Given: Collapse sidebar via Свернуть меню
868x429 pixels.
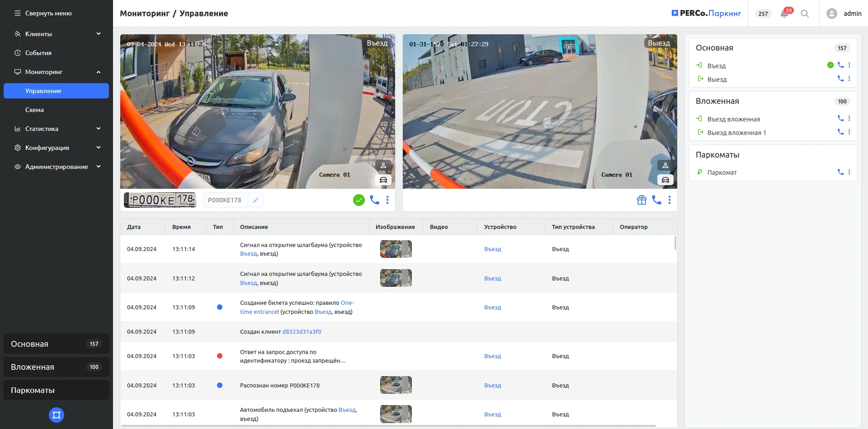Looking at the screenshot, I should click(x=43, y=14).
